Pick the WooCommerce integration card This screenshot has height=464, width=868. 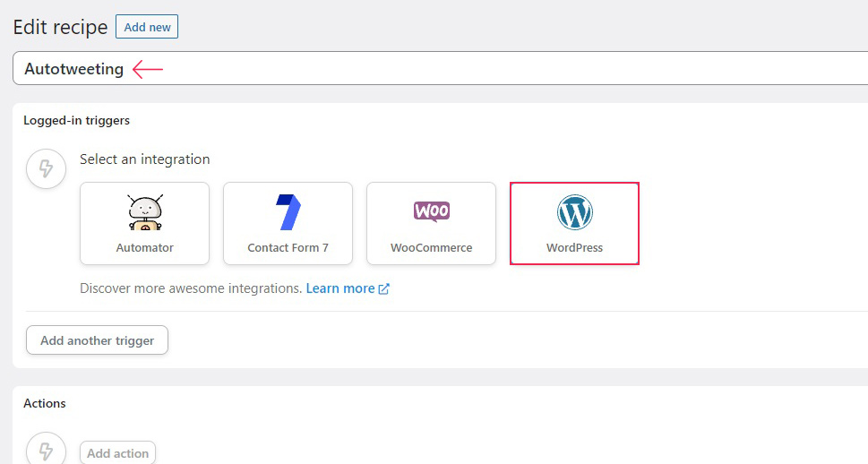point(431,224)
